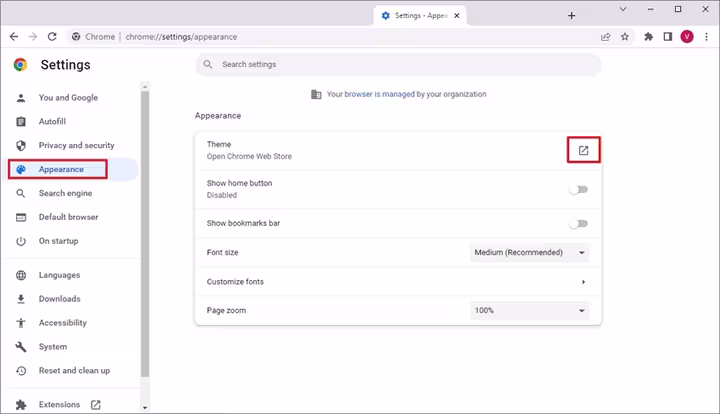The height and width of the screenshot is (414, 720).
Task: Enable Show bookmarks bar switch
Action: point(578,223)
